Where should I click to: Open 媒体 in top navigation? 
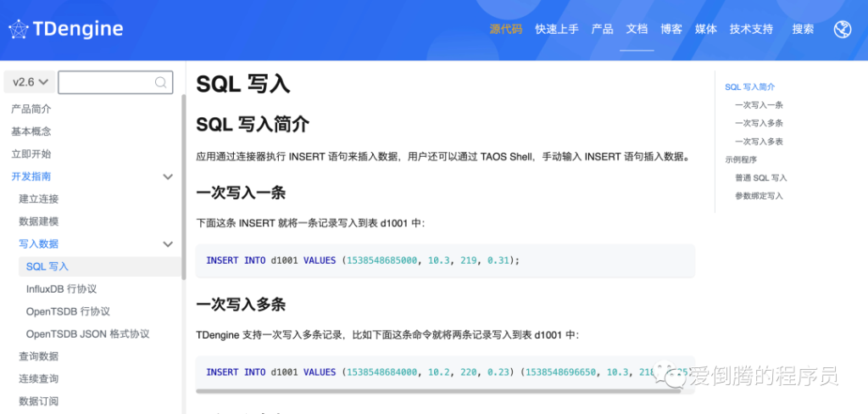[706, 30]
